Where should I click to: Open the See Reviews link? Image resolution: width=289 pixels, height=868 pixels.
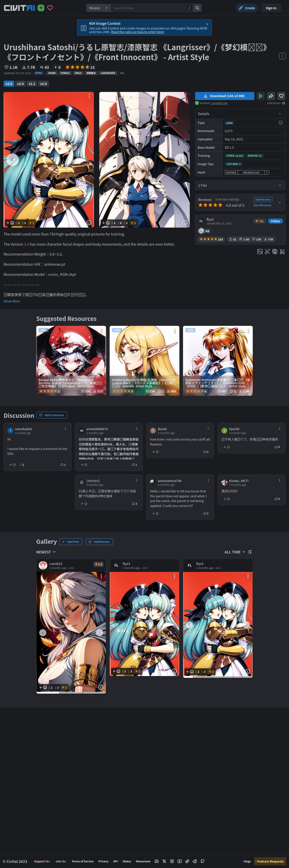point(262,205)
